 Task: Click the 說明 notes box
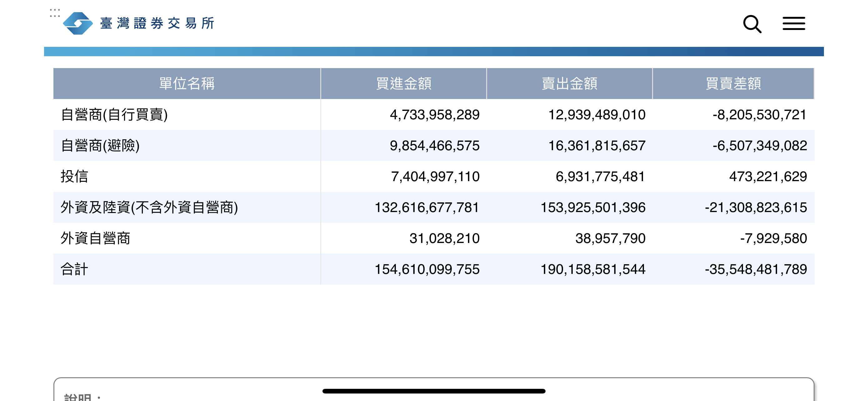(x=434, y=389)
